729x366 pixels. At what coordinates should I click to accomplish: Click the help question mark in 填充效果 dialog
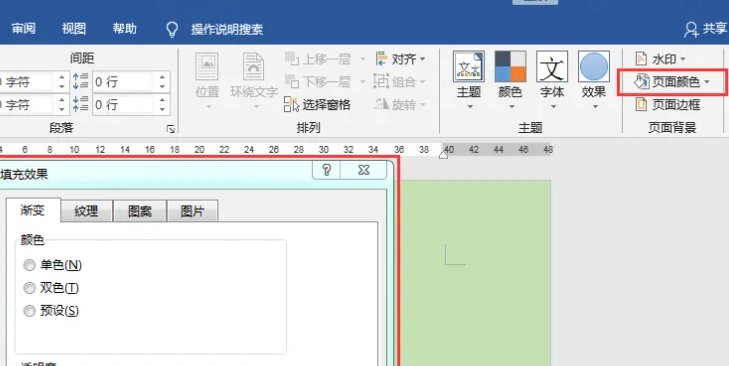coord(326,170)
